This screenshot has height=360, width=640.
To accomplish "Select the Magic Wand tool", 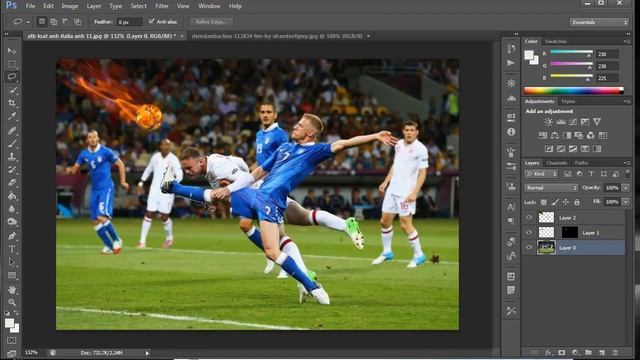I will point(12,90).
